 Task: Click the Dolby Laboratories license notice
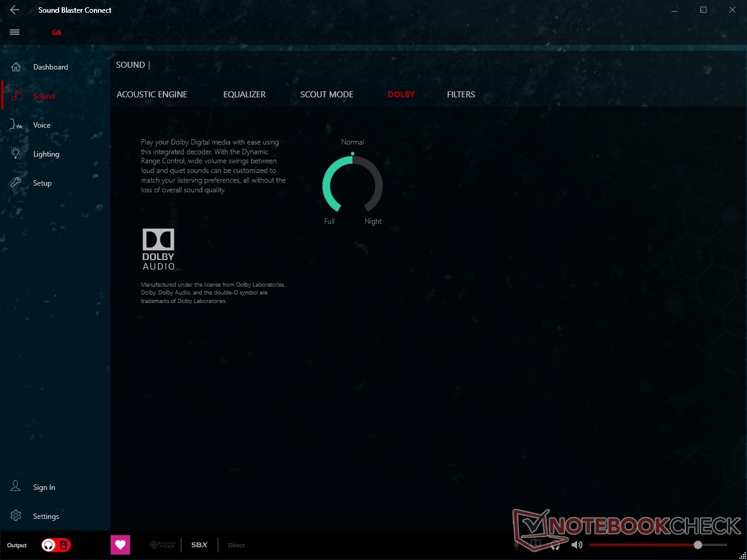[x=213, y=293]
